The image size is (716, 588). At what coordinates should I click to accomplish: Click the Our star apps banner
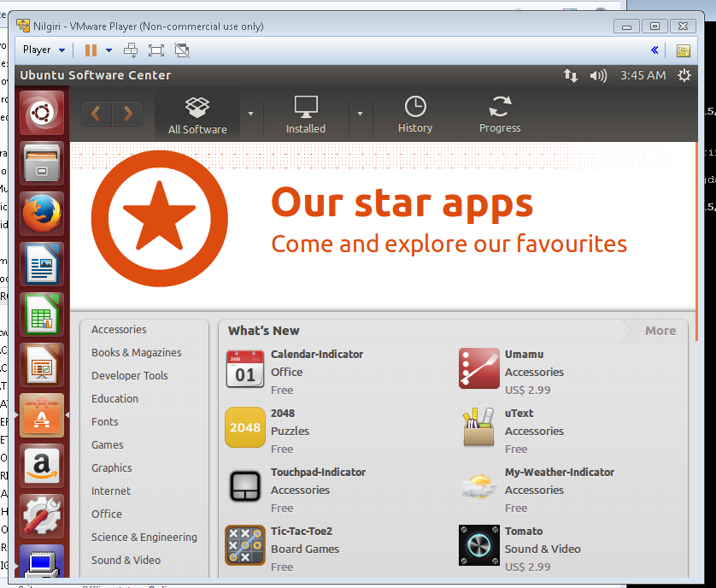click(383, 226)
